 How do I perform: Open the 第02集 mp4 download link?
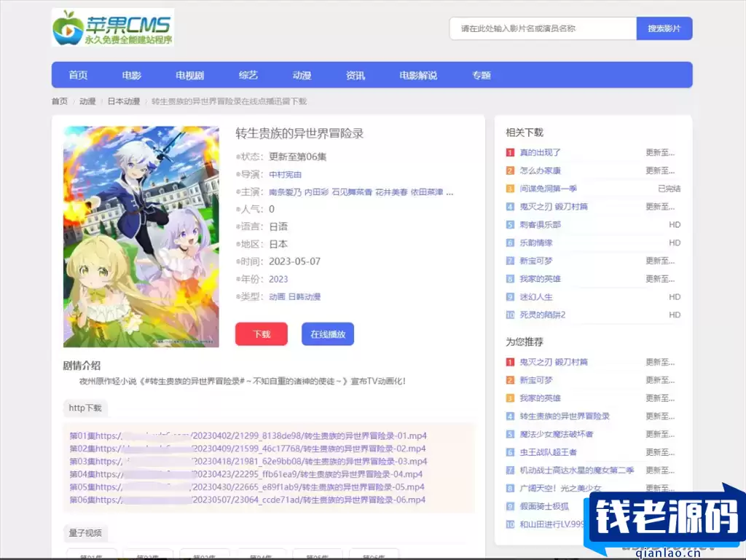(248, 449)
